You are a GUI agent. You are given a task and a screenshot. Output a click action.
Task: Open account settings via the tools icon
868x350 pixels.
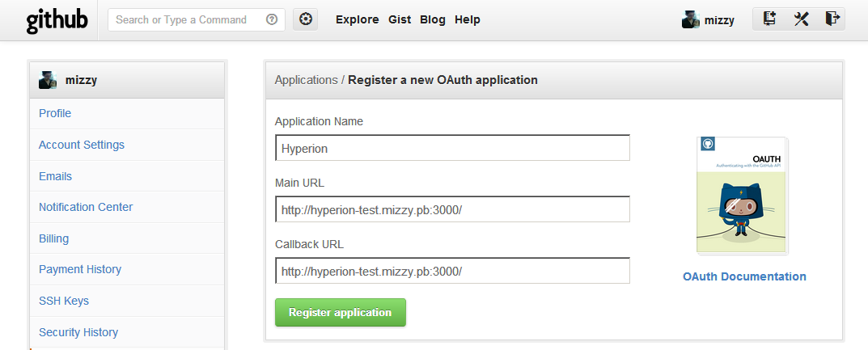pyautogui.click(x=801, y=19)
